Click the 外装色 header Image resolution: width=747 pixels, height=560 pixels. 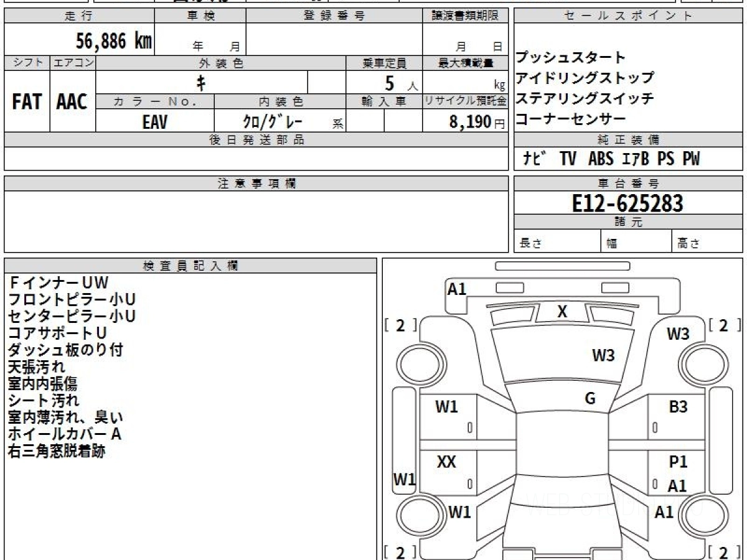221,63
